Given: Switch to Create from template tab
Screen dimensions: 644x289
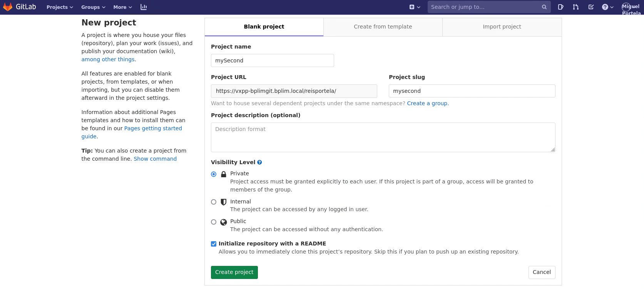Looking at the screenshot, I should click(x=383, y=27).
